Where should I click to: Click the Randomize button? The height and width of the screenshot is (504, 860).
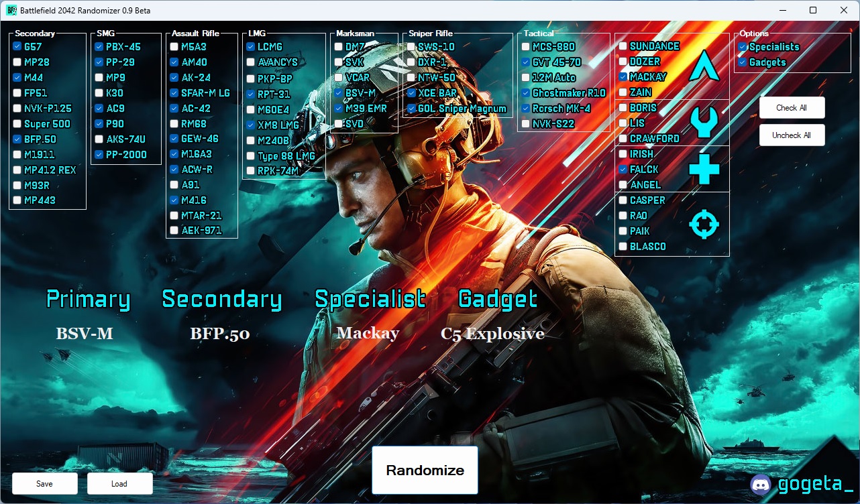(424, 470)
